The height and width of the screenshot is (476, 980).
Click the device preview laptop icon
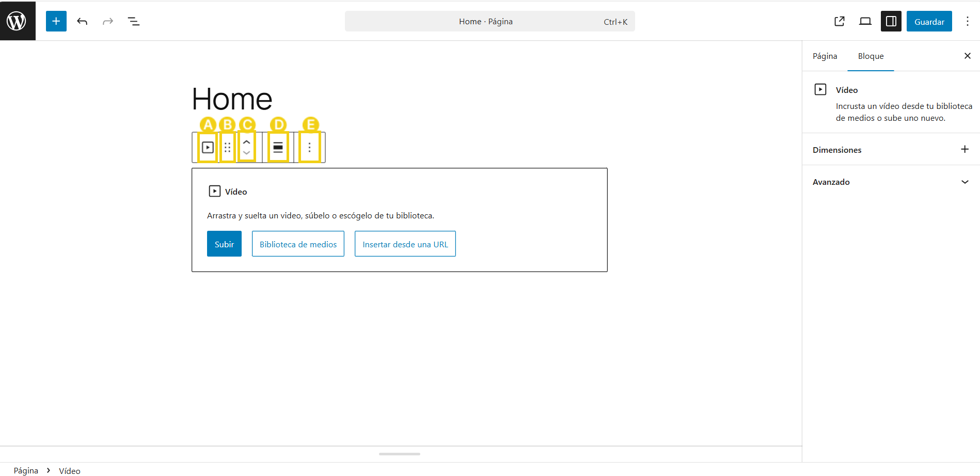tap(865, 21)
